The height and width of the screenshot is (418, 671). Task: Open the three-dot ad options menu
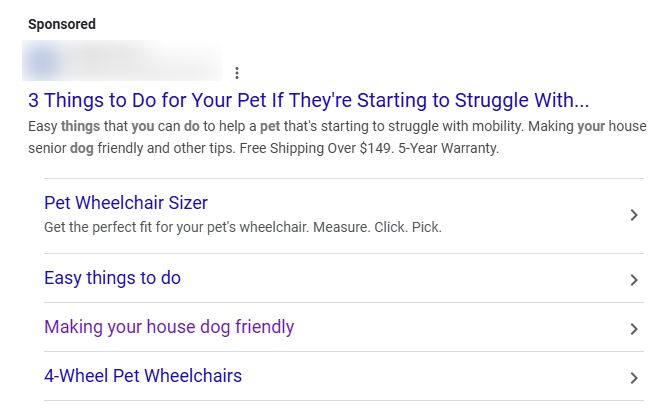236,73
